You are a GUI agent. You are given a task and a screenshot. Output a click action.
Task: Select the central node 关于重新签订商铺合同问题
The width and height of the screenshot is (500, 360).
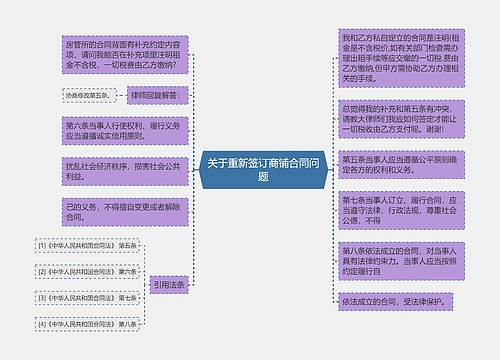[263, 170]
